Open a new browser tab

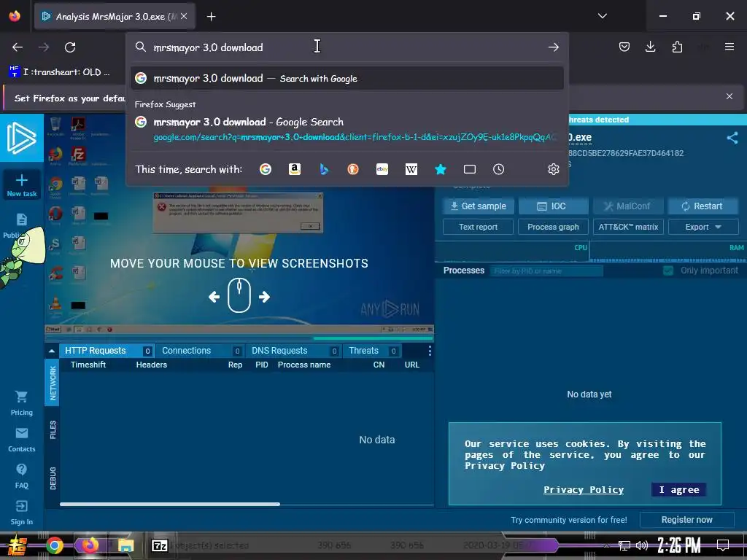pos(211,17)
